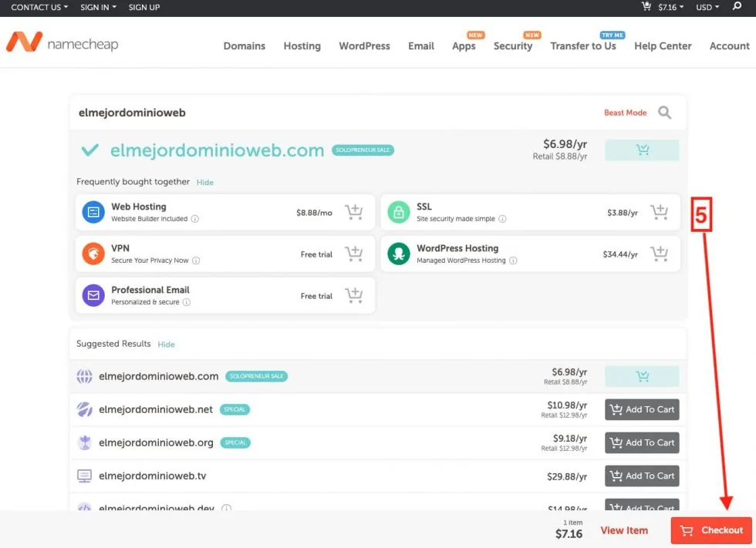The image size is (756, 548).
Task: Click the $7.16 total in bottom bar
Action: coord(569,533)
